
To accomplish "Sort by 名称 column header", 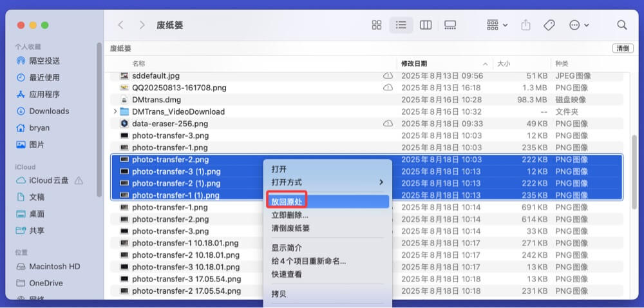I will pyautogui.click(x=138, y=64).
